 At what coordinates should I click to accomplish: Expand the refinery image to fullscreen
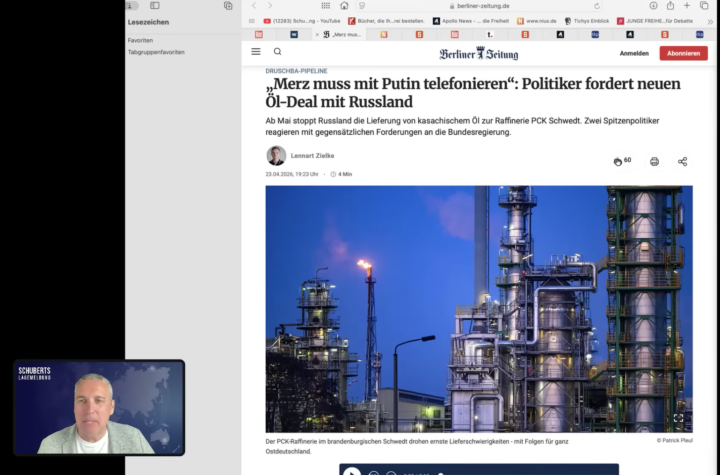click(678, 418)
